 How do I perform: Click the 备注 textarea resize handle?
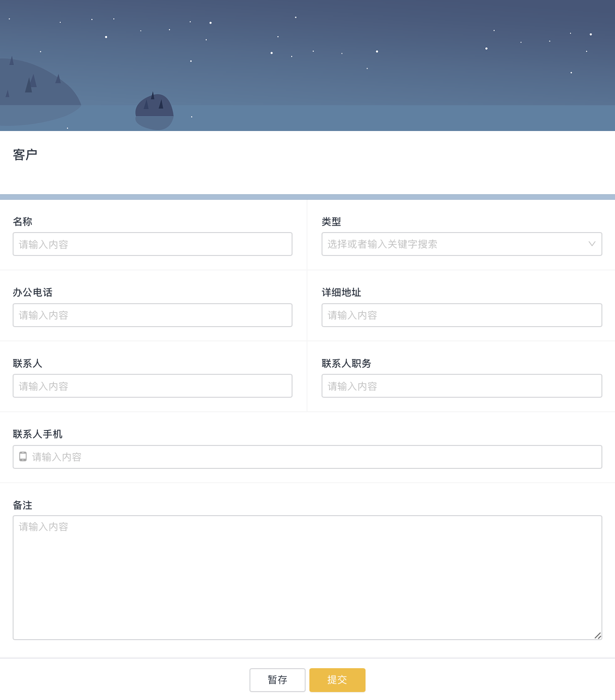[598, 635]
